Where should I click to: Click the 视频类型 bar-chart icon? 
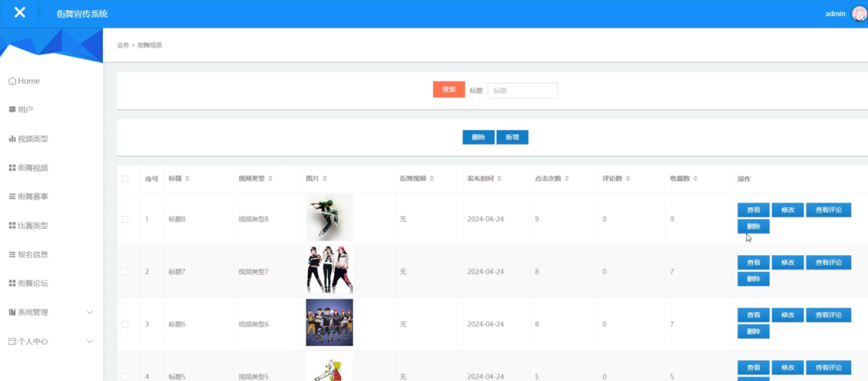pyautogui.click(x=12, y=139)
